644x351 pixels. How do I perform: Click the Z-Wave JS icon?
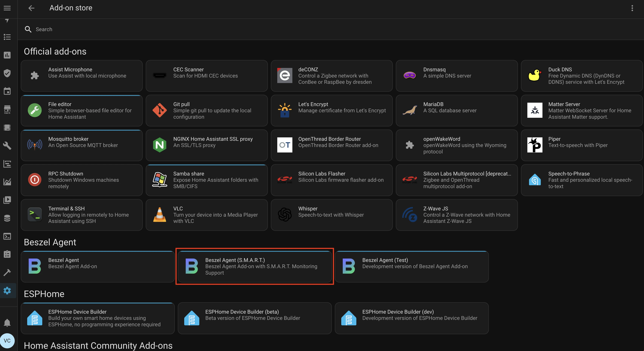(x=410, y=215)
